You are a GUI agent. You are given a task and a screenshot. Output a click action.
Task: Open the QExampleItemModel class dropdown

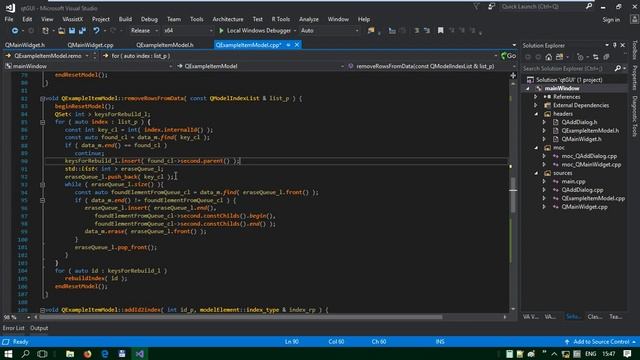pos(260,66)
